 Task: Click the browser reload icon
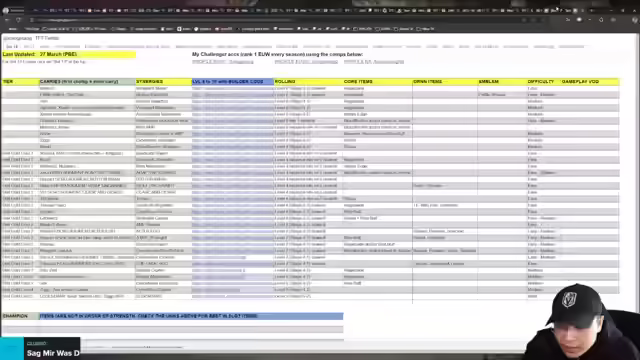(x=18, y=20)
